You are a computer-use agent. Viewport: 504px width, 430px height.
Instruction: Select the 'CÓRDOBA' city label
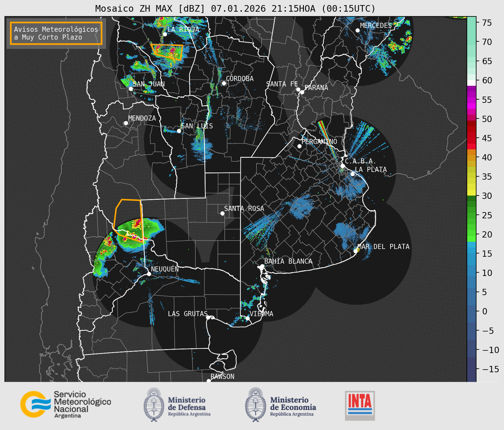pyautogui.click(x=240, y=78)
